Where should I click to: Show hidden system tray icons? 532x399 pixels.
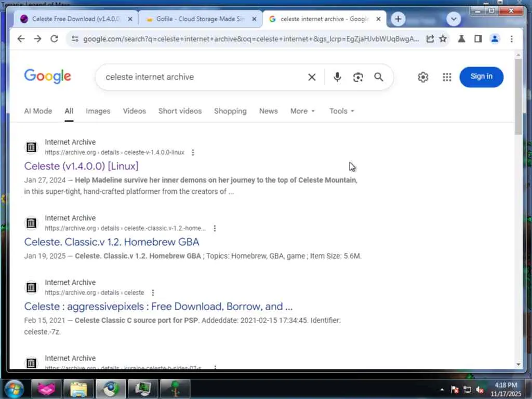tap(442, 390)
